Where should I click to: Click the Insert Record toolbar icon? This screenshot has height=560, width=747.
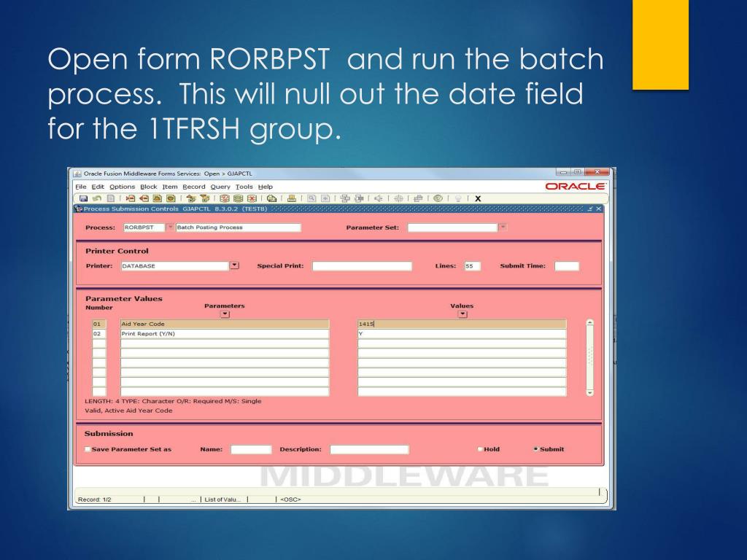pyautogui.click(x=130, y=198)
